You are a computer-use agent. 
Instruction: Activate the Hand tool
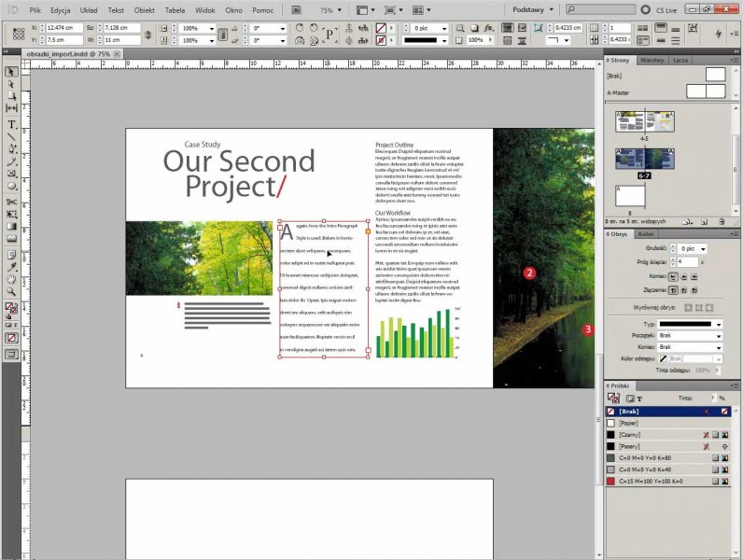point(12,278)
